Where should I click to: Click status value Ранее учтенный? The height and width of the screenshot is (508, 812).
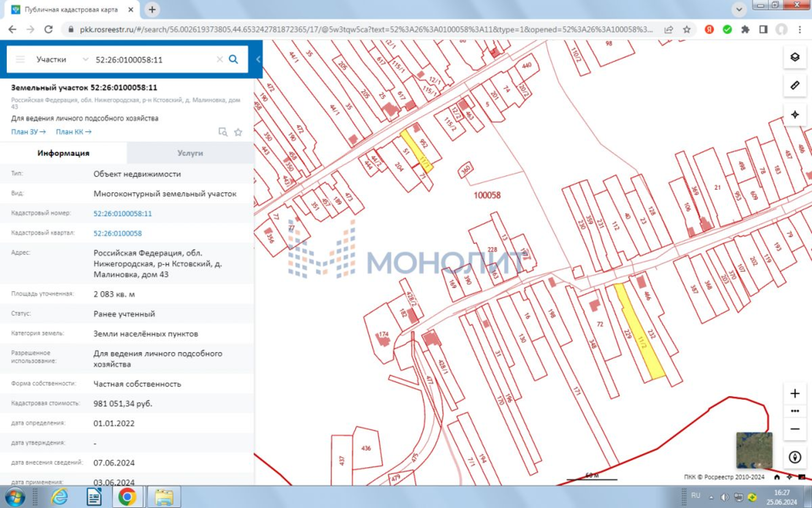click(124, 314)
